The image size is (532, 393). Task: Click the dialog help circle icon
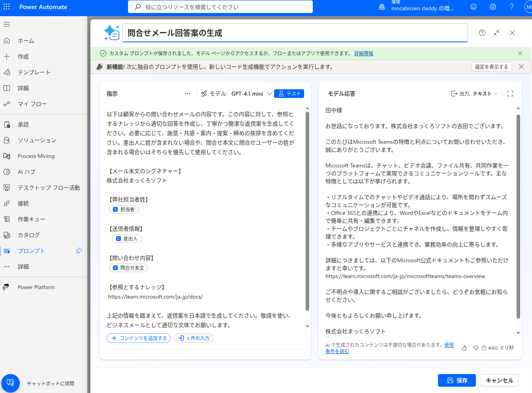(x=482, y=33)
